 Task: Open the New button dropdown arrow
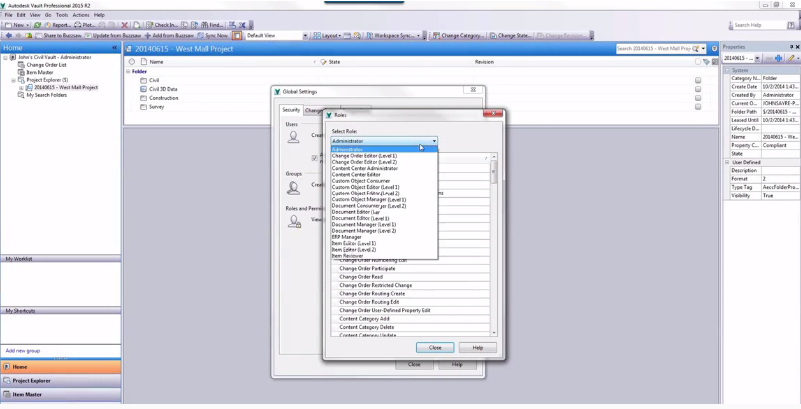click(x=27, y=25)
